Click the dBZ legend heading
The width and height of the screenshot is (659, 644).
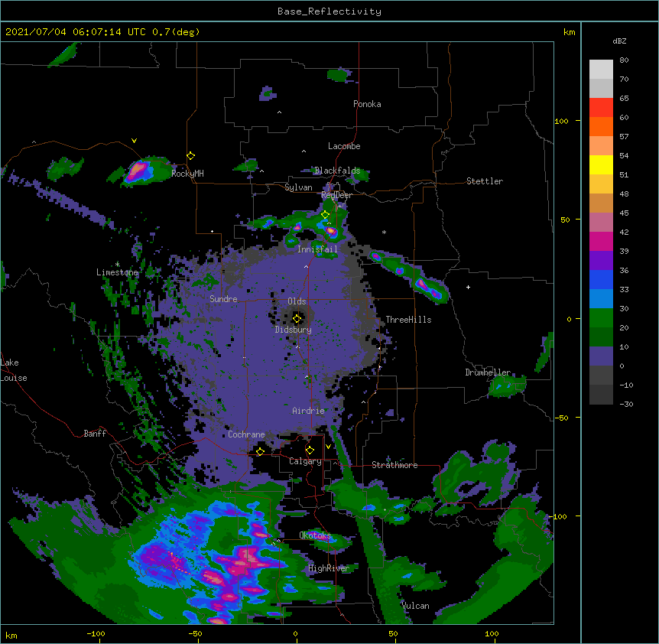(x=619, y=41)
